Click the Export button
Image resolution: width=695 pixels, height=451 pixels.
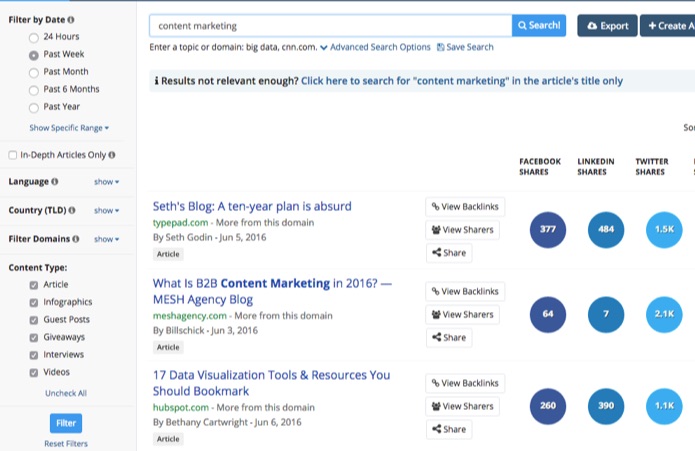click(607, 26)
